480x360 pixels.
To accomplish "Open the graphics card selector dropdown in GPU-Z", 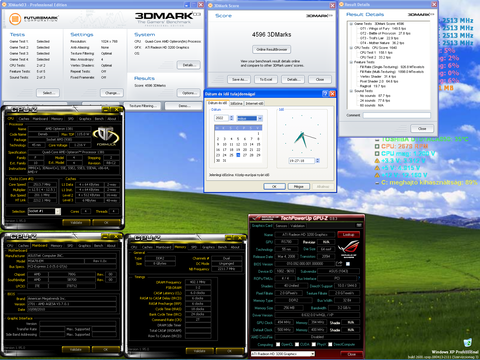I will click(x=283, y=354).
